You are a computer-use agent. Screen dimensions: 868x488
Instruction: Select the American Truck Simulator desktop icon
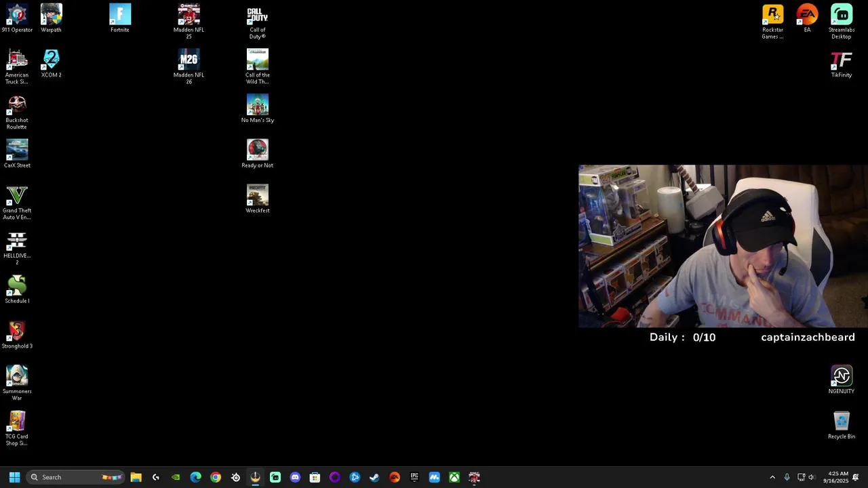[17, 66]
